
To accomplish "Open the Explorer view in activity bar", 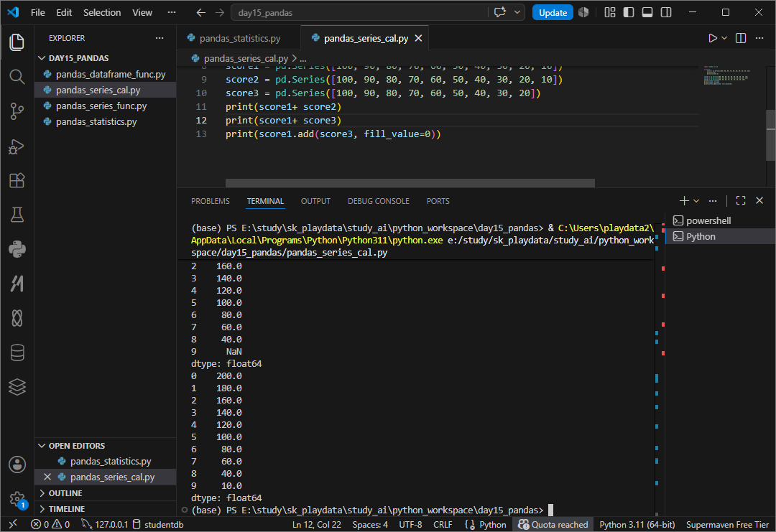I will click(17, 42).
